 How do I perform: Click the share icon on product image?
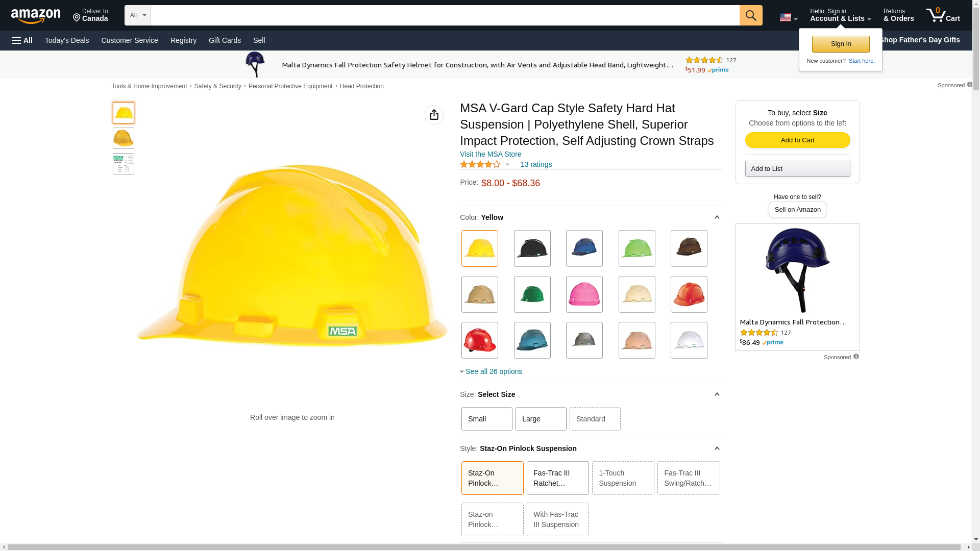coord(434,115)
